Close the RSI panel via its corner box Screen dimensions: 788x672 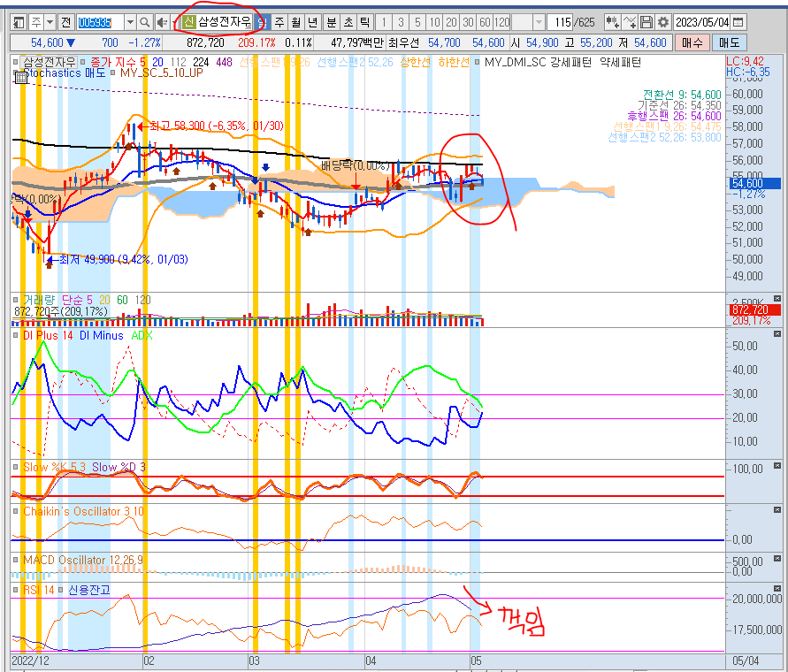pos(777,588)
